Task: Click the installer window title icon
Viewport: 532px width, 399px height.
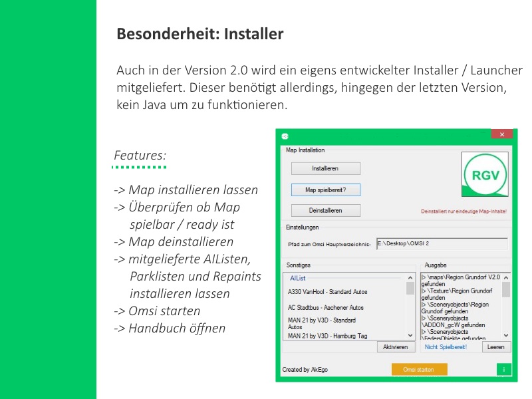Action: (284, 136)
